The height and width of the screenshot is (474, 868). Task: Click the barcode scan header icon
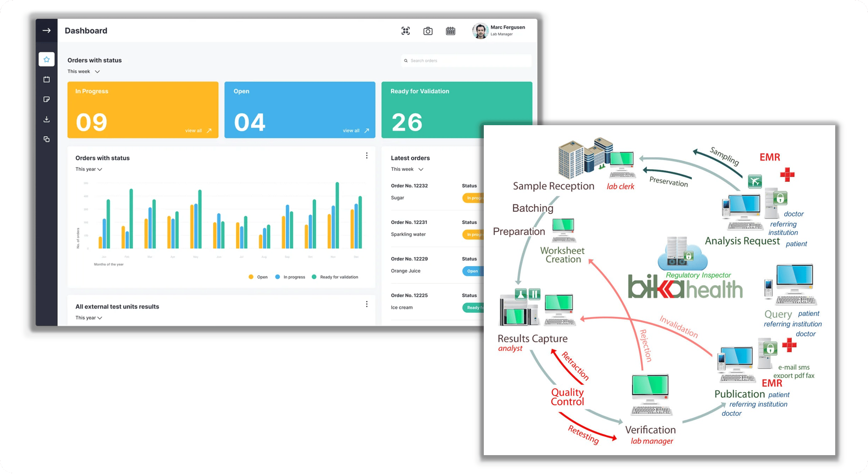[406, 31]
